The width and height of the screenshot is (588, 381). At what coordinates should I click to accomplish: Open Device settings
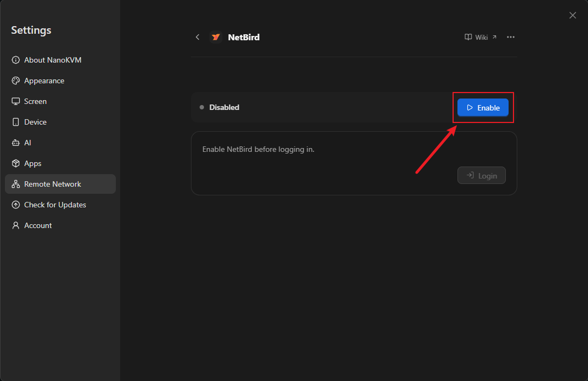[60, 122]
